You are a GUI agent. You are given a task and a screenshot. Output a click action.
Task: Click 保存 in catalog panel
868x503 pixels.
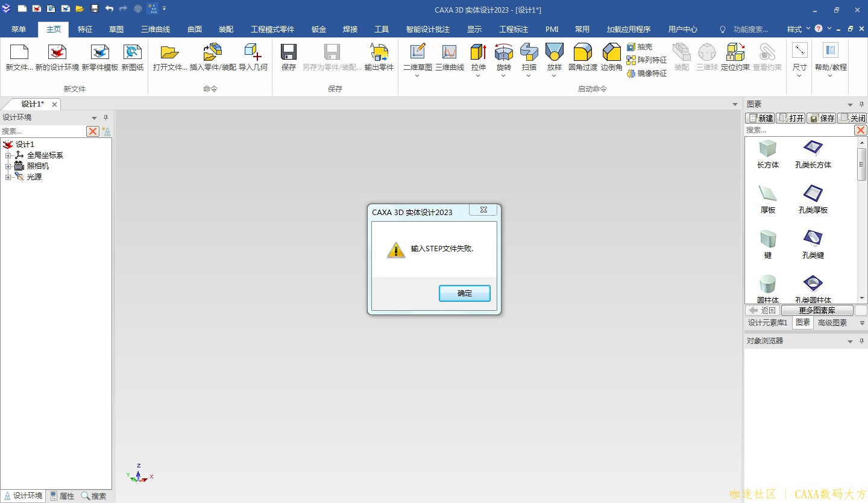822,118
